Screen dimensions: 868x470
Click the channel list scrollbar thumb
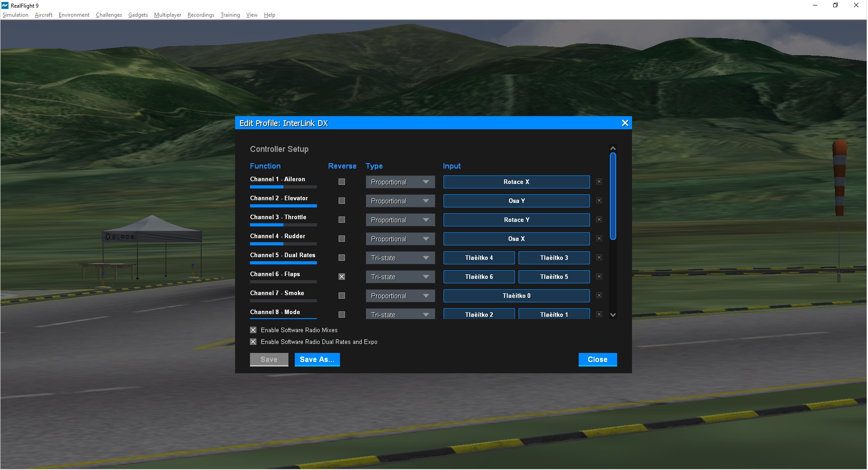pos(613,196)
